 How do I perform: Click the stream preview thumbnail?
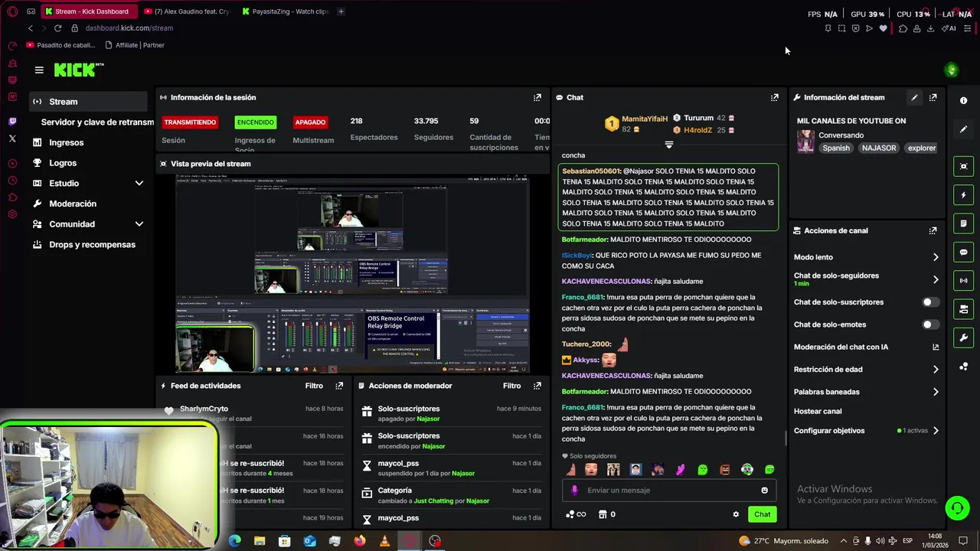(352, 273)
